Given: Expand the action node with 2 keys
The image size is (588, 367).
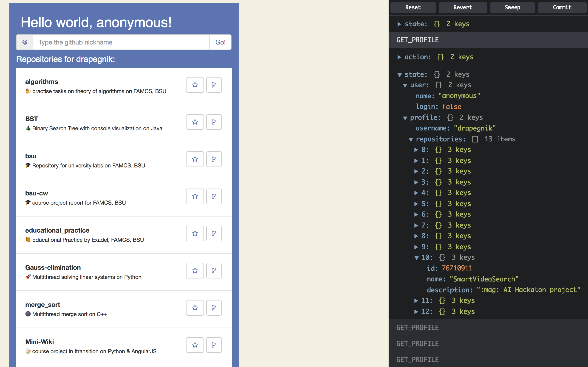Looking at the screenshot, I should [x=399, y=57].
